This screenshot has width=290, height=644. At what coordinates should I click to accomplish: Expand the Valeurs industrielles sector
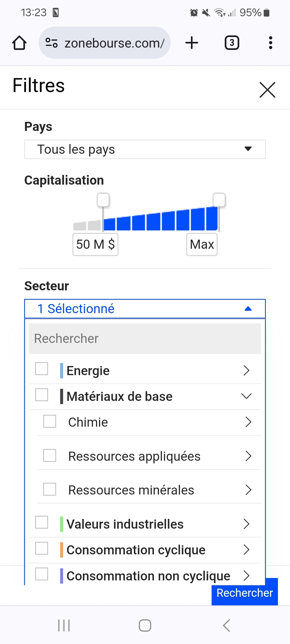(246, 524)
